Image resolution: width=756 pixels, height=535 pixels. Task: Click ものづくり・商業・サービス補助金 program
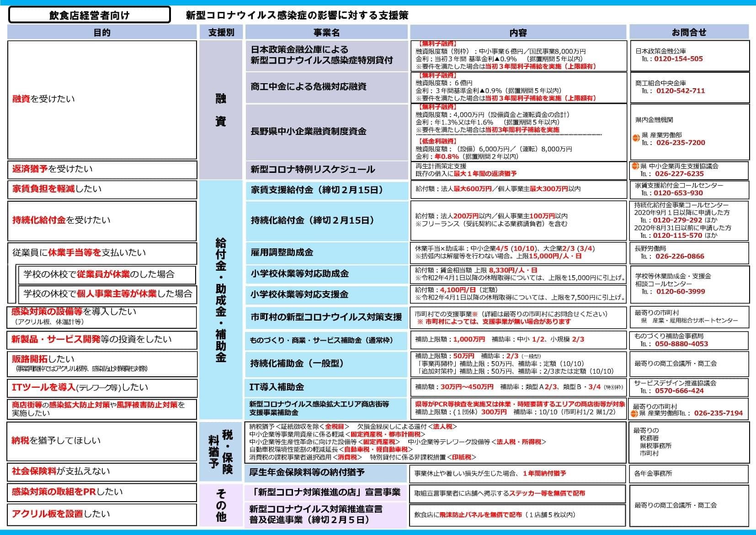click(x=326, y=340)
